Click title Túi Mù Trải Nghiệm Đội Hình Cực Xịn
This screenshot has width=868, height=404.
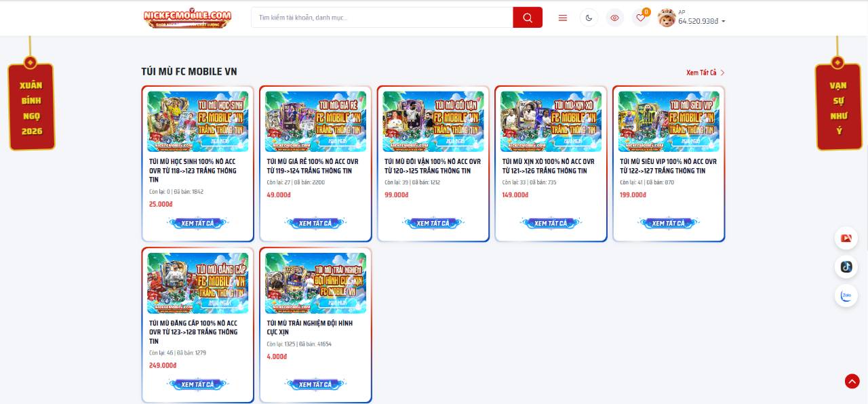pos(309,327)
